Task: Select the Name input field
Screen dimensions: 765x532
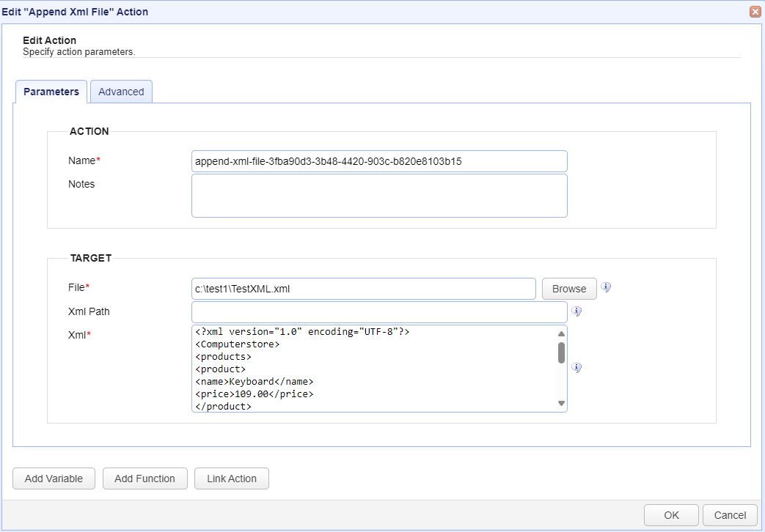Action: tap(378, 160)
